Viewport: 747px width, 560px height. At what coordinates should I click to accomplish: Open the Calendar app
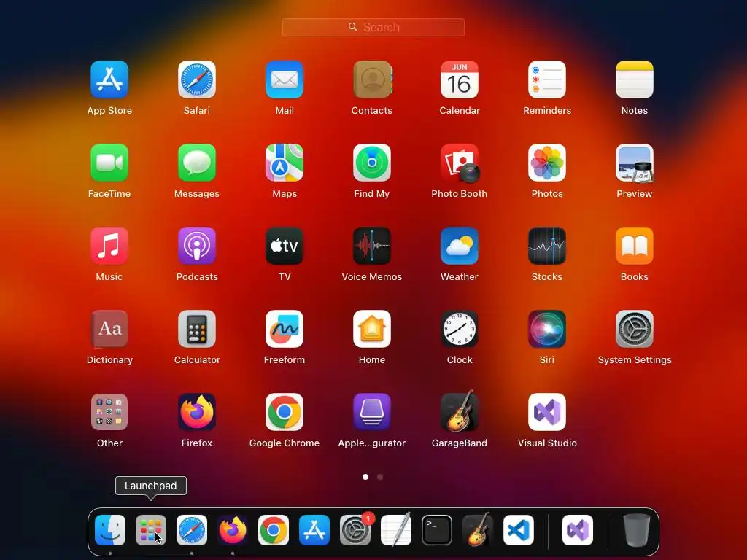[x=460, y=79]
